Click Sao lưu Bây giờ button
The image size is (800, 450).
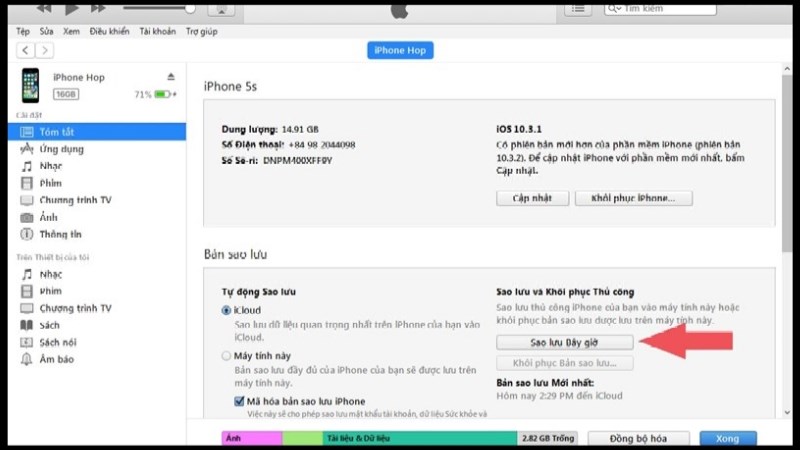[564, 342]
